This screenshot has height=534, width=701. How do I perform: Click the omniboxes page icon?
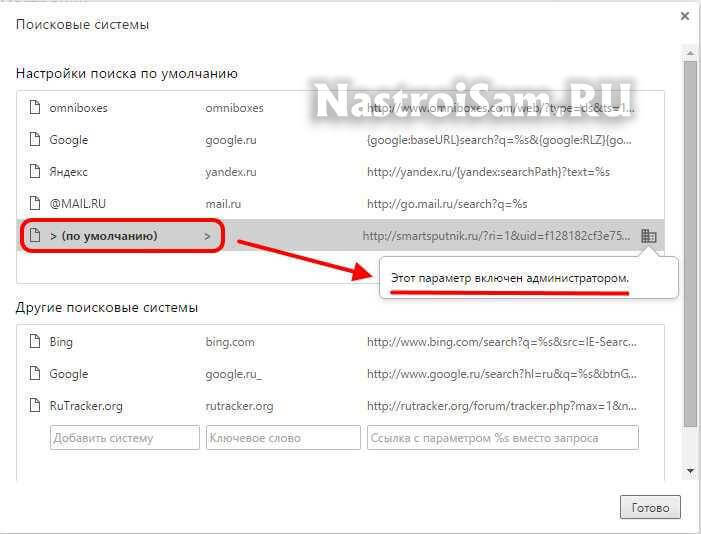[x=34, y=108]
